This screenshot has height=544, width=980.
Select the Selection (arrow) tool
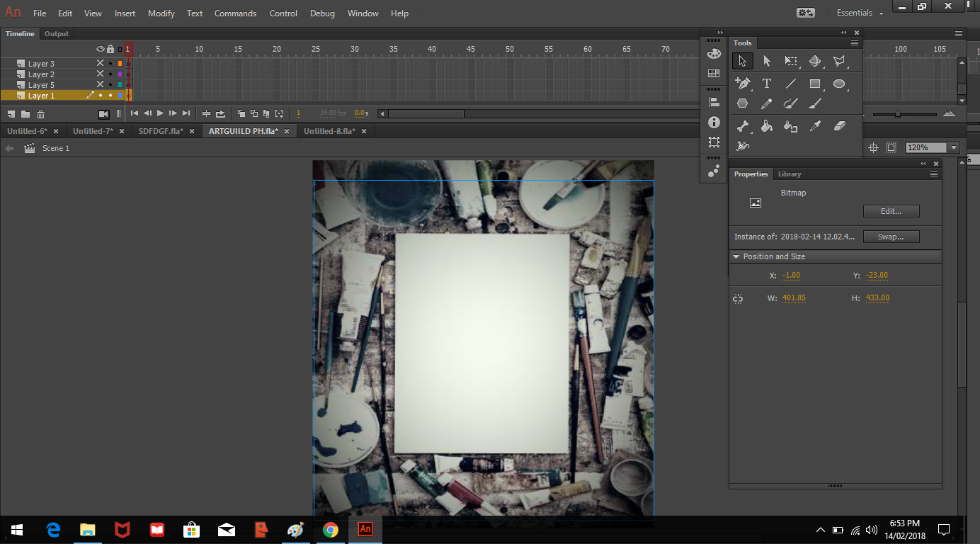tap(742, 62)
